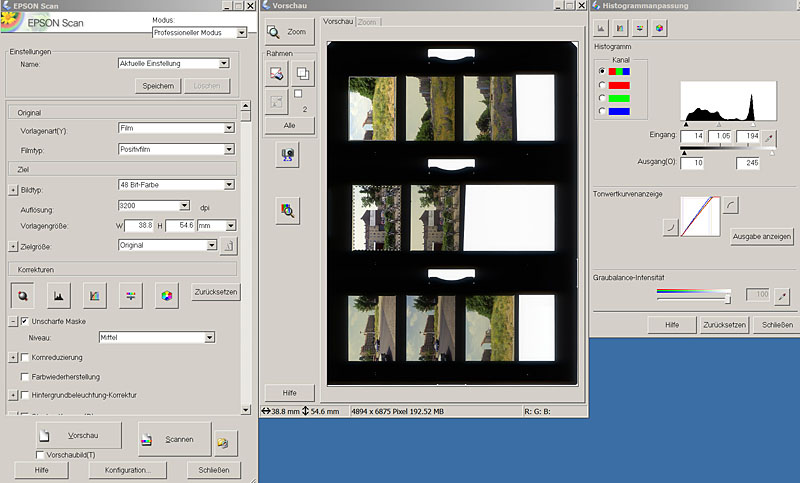This screenshot has height=483, width=800.
Task: Click the color palette icon in Histogrammanpassung toolbar
Action: coord(659,29)
